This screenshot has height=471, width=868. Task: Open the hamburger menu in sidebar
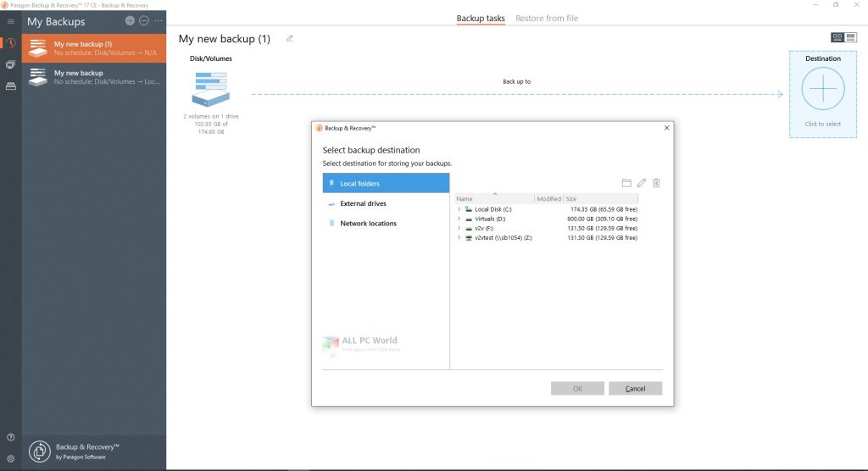[10, 21]
